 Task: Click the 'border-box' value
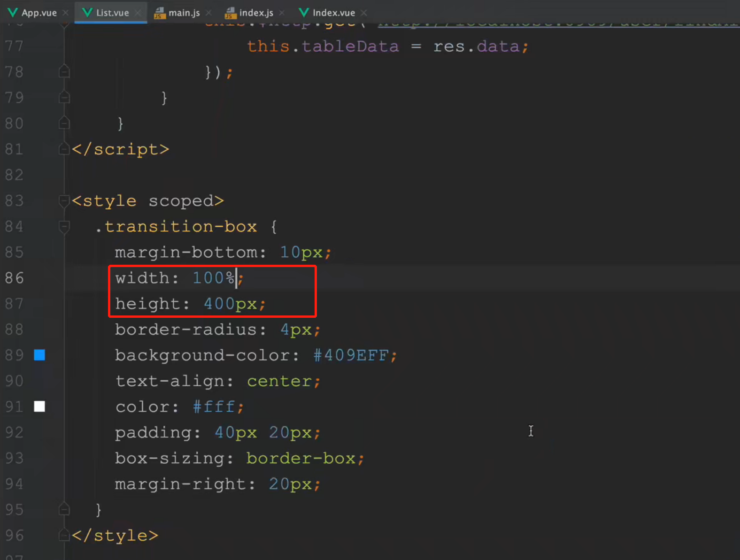pos(301,458)
